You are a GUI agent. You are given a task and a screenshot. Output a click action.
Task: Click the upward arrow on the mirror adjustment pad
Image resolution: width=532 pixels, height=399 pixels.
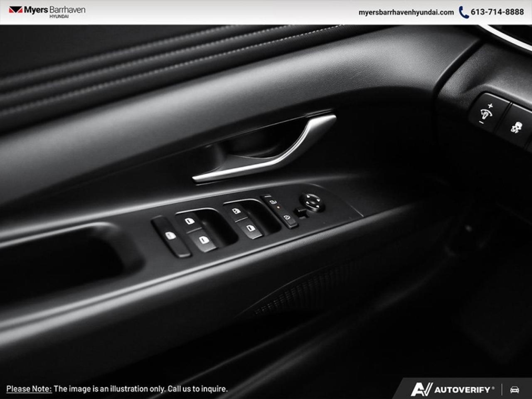pyautogui.click(x=309, y=197)
